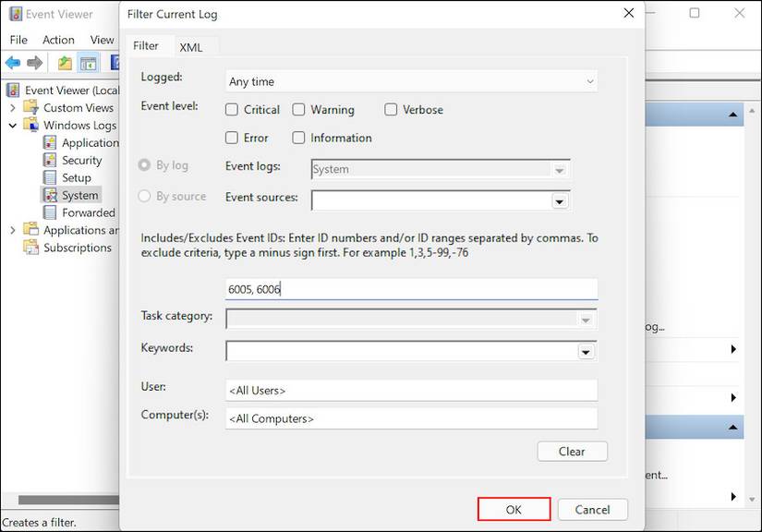Close the Filter Current Log dialog
Image resolution: width=762 pixels, height=532 pixels.
pyautogui.click(x=628, y=13)
